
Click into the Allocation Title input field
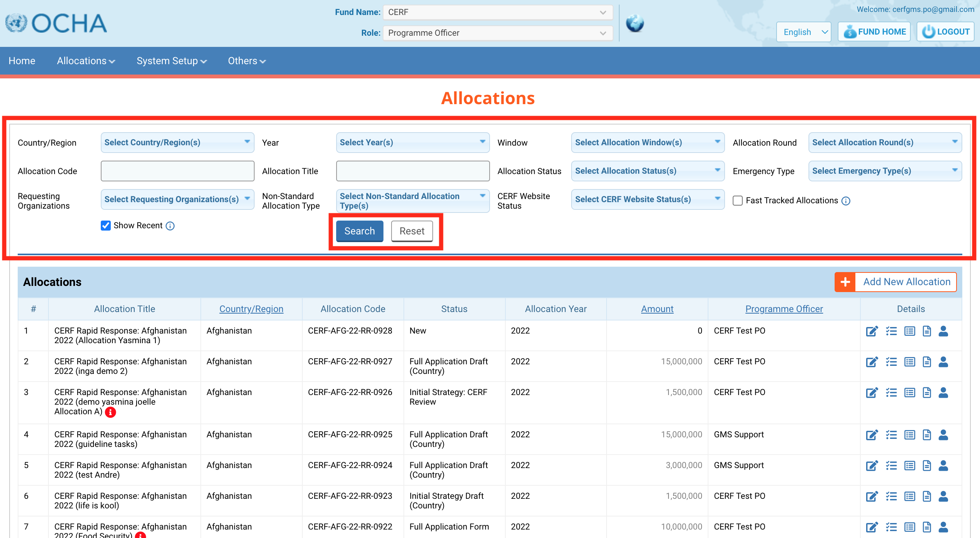click(x=413, y=171)
